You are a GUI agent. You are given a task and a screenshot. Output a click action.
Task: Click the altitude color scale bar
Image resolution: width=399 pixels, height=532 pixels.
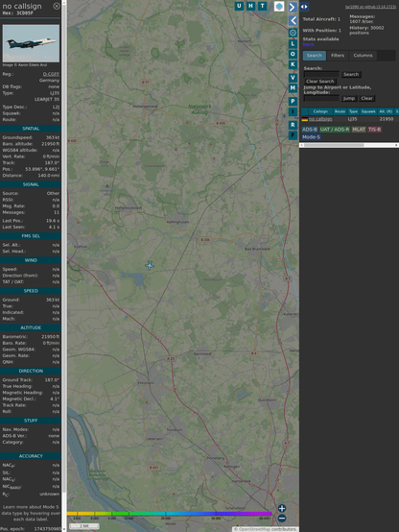169,514
